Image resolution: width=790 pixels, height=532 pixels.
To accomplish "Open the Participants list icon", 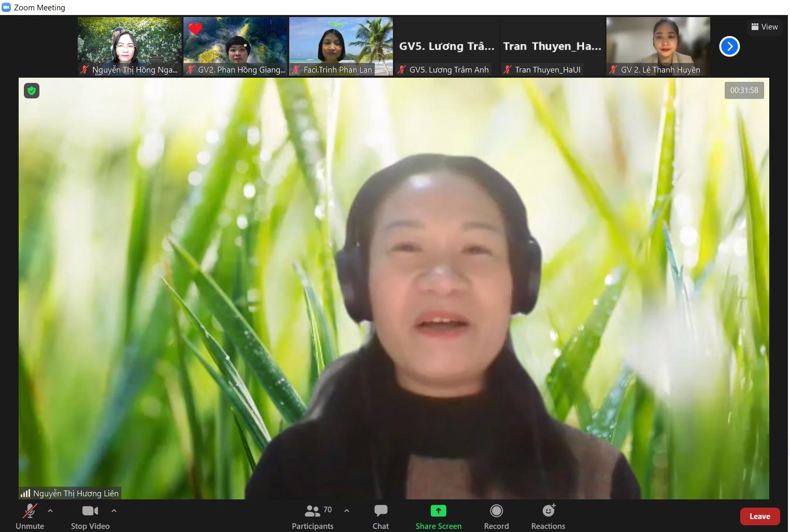I will point(312,511).
